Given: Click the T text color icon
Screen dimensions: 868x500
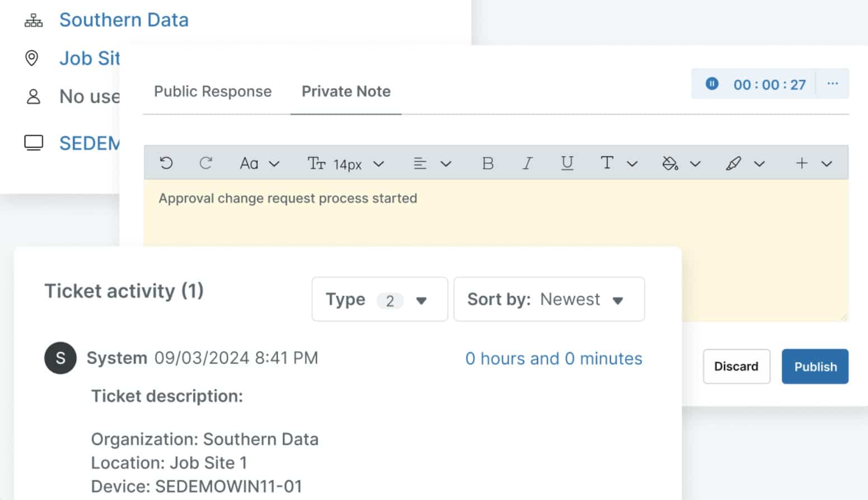Looking at the screenshot, I should (x=606, y=163).
